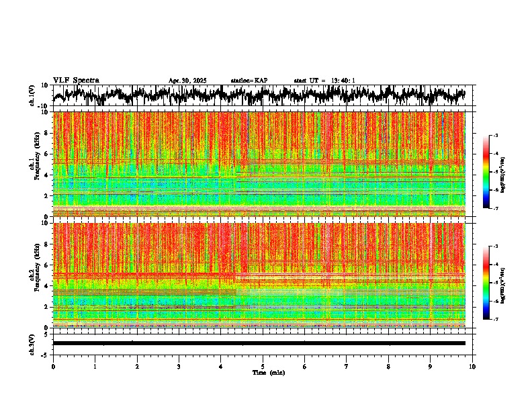Click the ch.2 color scale log(PSD) unit label
532x411 pixels.
click(x=503, y=285)
